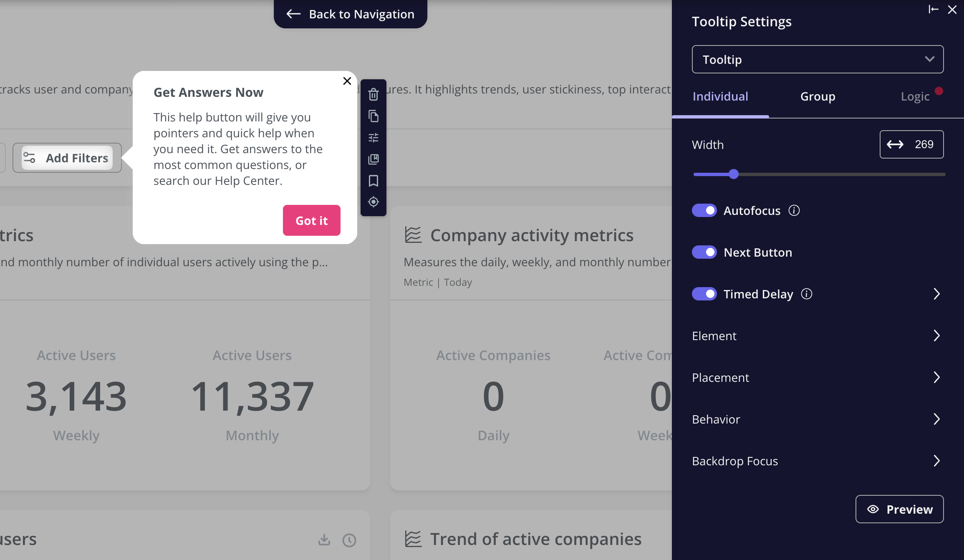Viewport: 964px width, 560px height.
Task: Click the Preview button
Action: point(899,509)
